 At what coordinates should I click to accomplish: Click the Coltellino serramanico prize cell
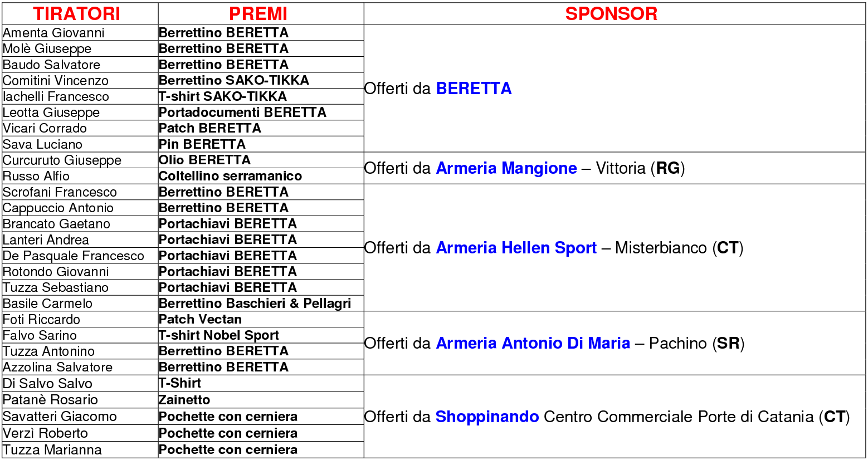coord(261,176)
